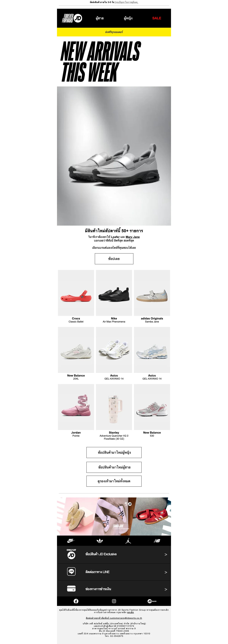Screen dimensions: 228x644
Task: Select the Crocs Classic Ballet thumbnail
Action: (76, 293)
